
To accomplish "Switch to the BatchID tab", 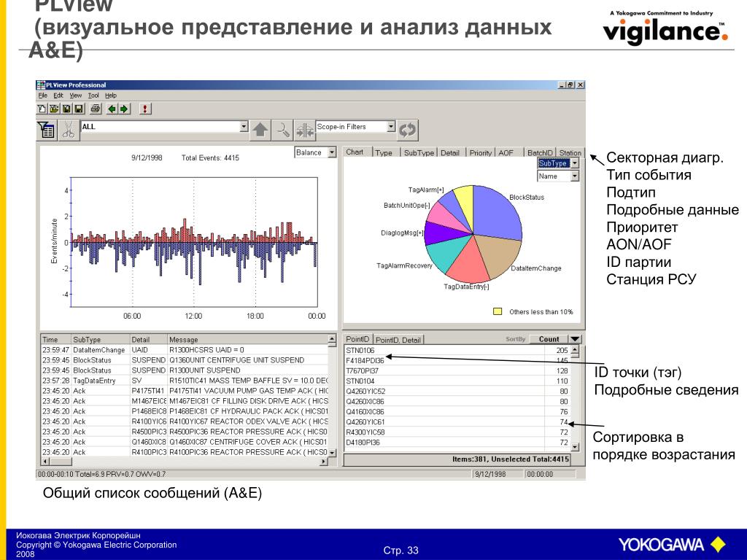I will pyautogui.click(x=540, y=153).
